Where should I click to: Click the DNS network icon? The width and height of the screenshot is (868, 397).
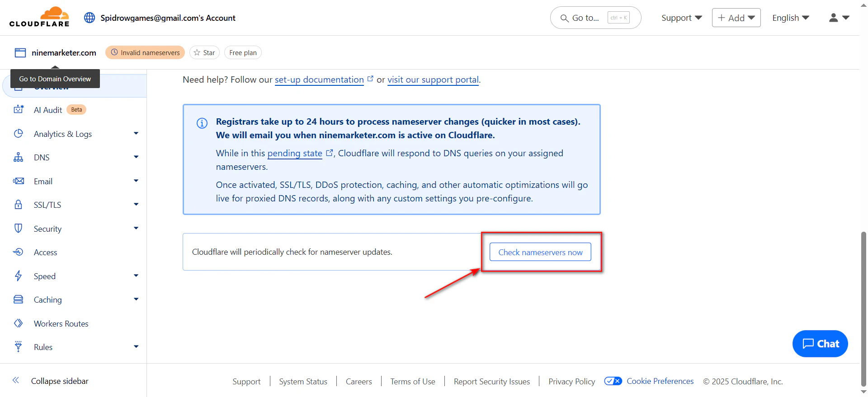[x=19, y=157]
